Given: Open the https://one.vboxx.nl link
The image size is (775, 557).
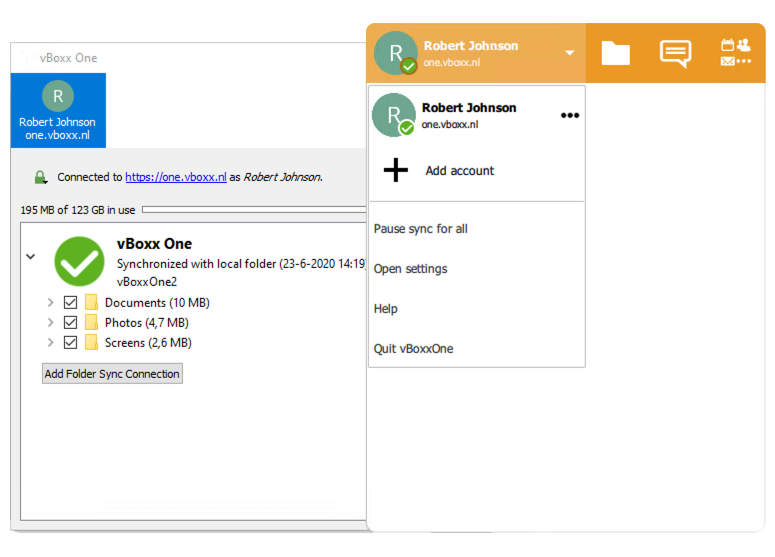Looking at the screenshot, I should coord(176,177).
